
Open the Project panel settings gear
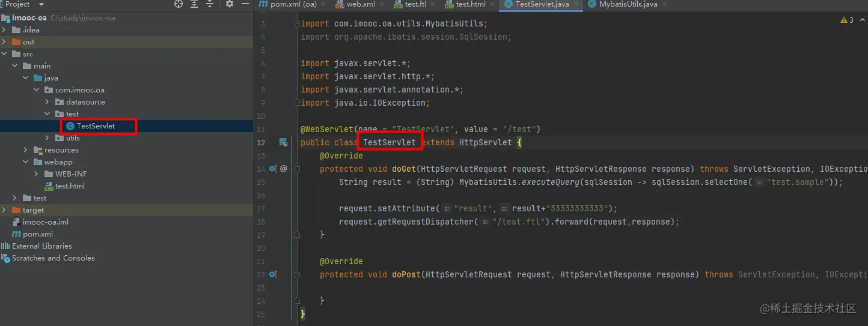click(230, 4)
